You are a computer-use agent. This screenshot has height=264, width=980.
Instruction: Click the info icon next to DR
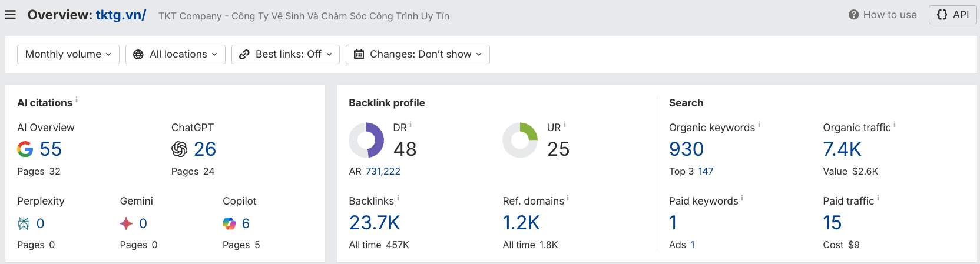point(410,125)
